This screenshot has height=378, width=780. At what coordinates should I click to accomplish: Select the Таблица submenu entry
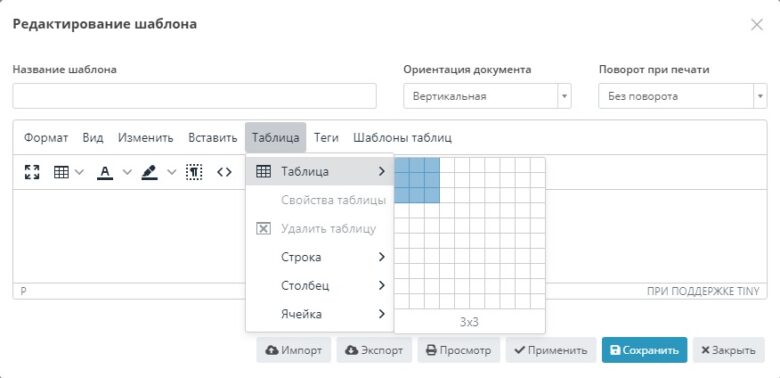pos(320,172)
